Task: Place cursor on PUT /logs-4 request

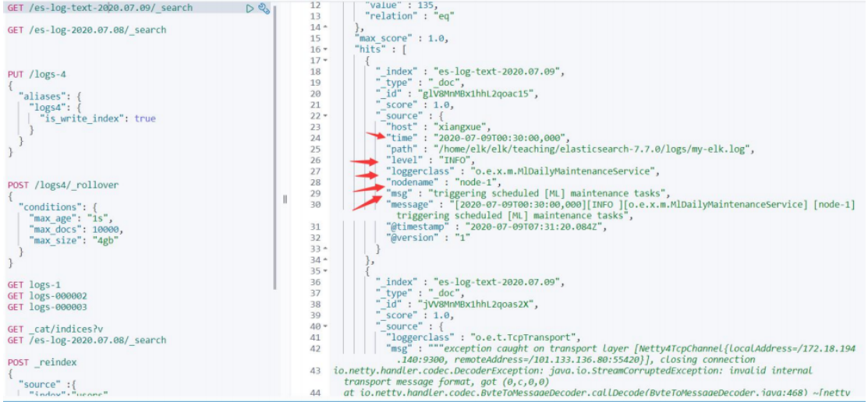Action: (37, 74)
